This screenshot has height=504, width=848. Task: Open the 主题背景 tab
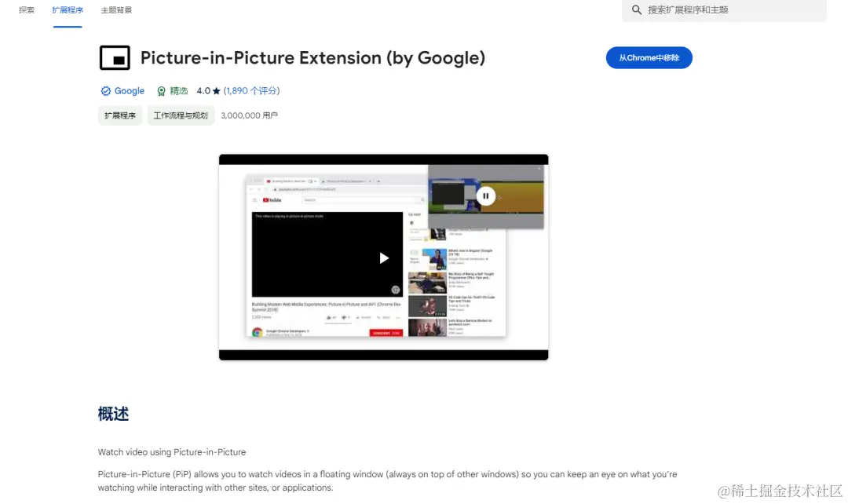pyautogui.click(x=116, y=9)
